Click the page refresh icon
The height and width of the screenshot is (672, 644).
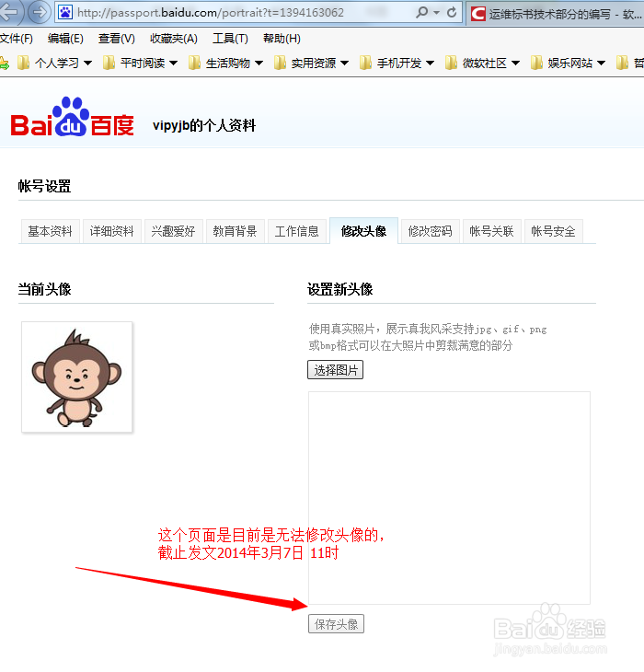(x=452, y=13)
